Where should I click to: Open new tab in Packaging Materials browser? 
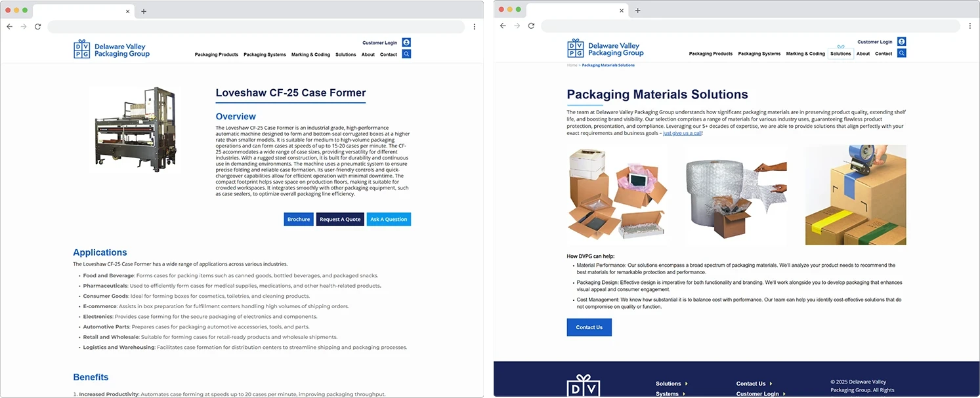[637, 10]
